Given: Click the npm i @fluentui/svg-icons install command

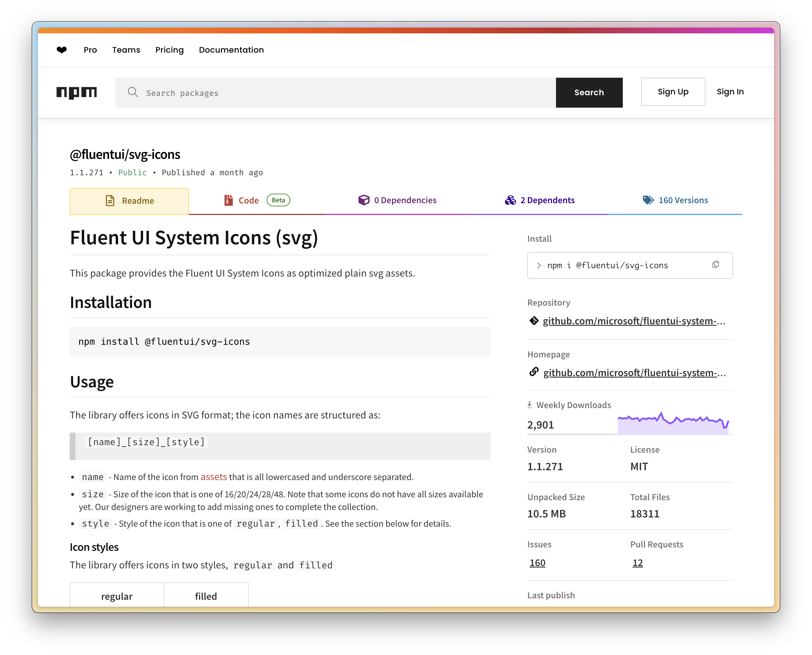Looking at the screenshot, I should coord(607,265).
